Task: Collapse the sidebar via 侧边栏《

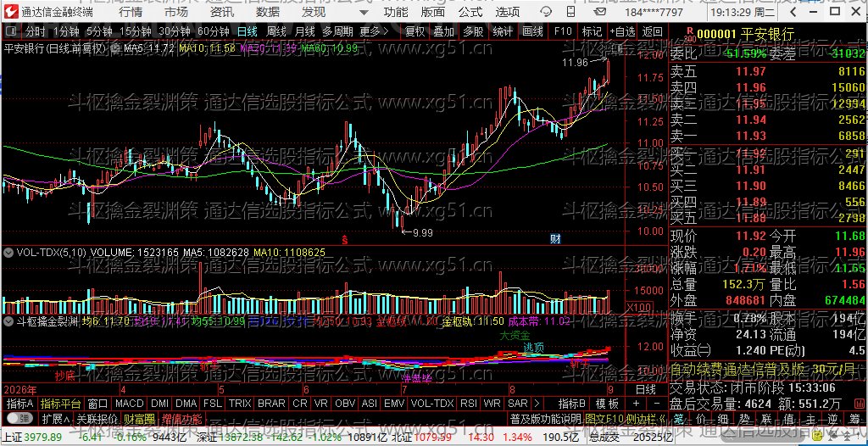Action: pos(647,416)
